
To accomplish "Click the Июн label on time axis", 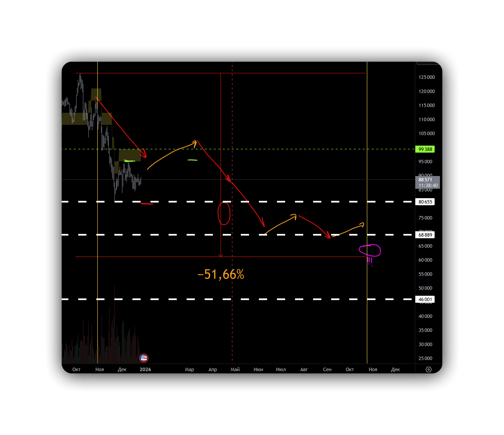I will click(258, 369).
